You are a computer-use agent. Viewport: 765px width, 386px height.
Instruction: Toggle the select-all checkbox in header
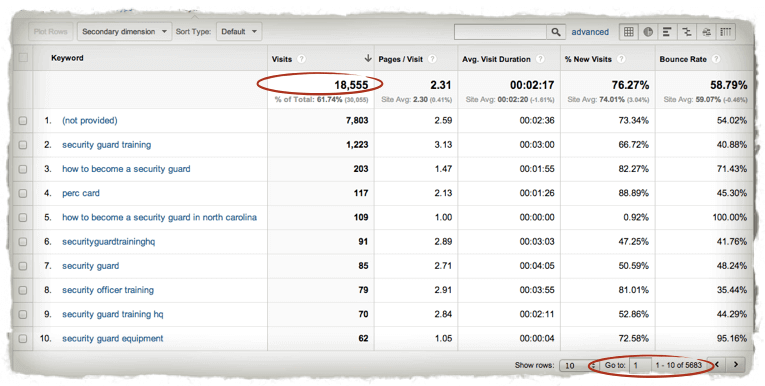point(23,58)
